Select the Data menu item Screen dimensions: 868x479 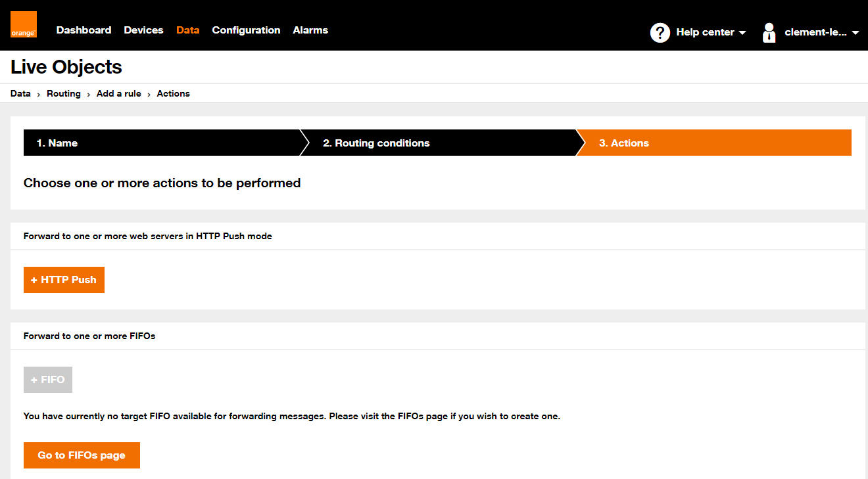pyautogui.click(x=187, y=30)
